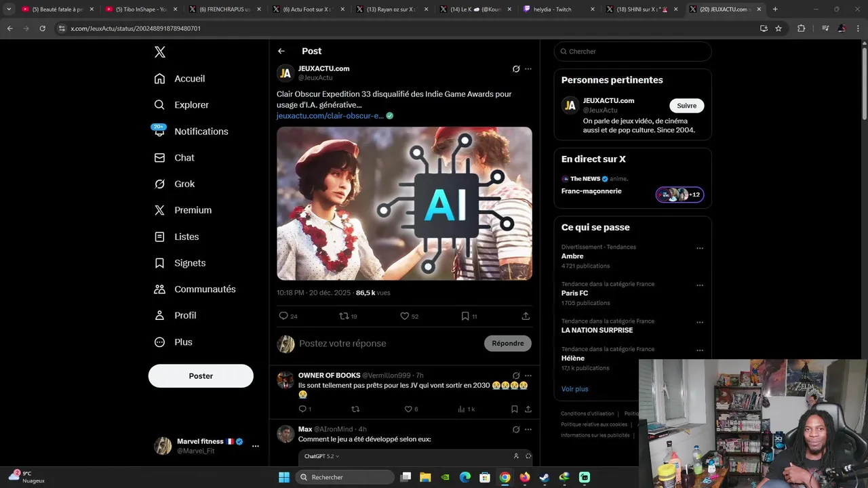Screen dimensions: 868x488
Task: Go back using the Post arrow
Action: [281, 51]
